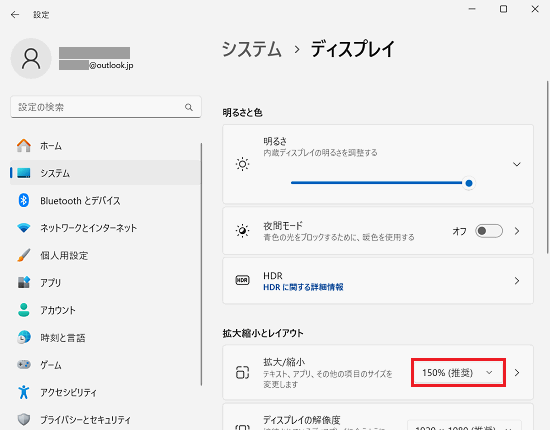
Task: Click in the 設定の検索 search field
Action: tap(106, 107)
